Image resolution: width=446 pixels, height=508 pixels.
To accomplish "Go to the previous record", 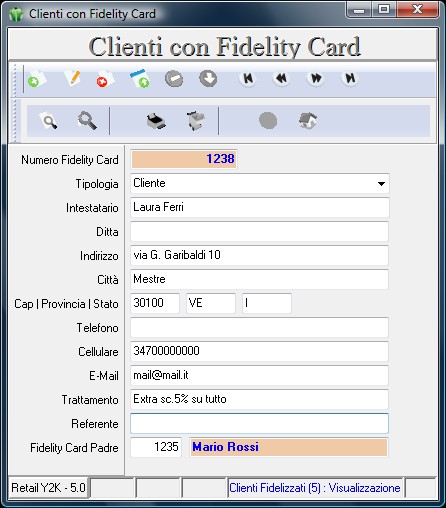I will (281, 78).
